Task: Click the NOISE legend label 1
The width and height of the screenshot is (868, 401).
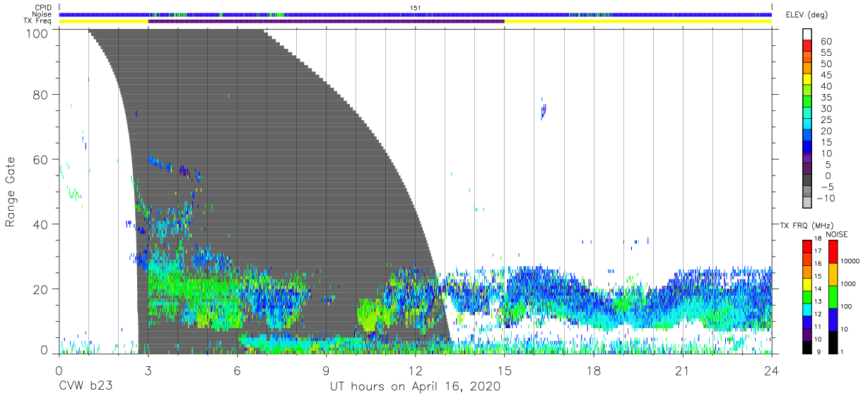Action: pos(843,351)
